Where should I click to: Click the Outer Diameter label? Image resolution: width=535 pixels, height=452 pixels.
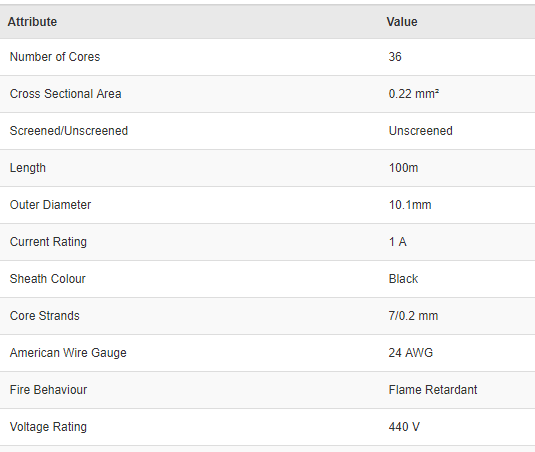click(x=50, y=205)
